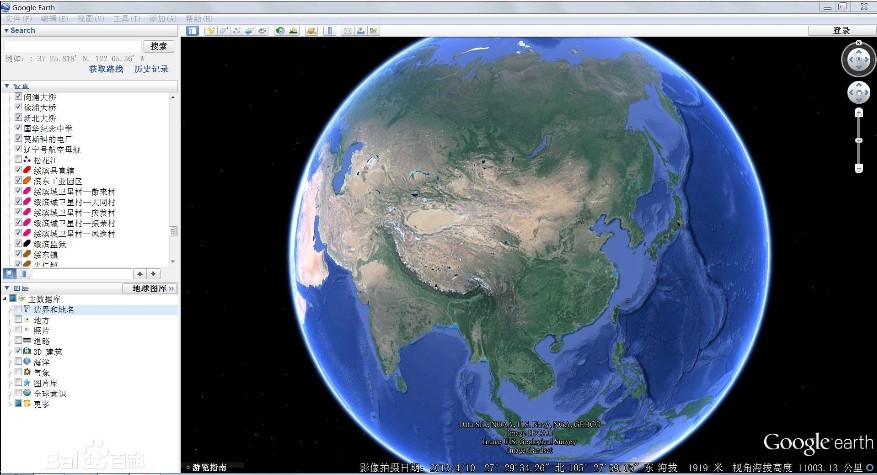Click the Look around compass control
The height and width of the screenshot is (475, 877).
(x=858, y=59)
